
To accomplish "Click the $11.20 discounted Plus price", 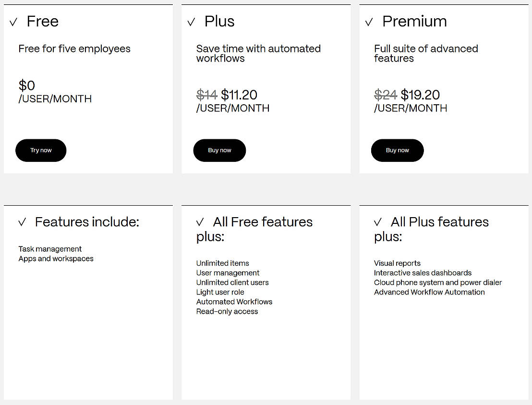I will [x=239, y=95].
